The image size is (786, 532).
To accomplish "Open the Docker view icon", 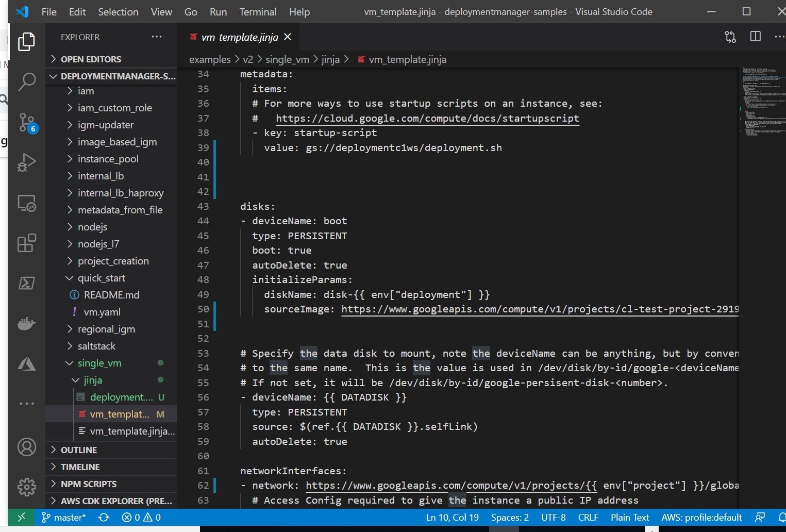I will pos(27,323).
